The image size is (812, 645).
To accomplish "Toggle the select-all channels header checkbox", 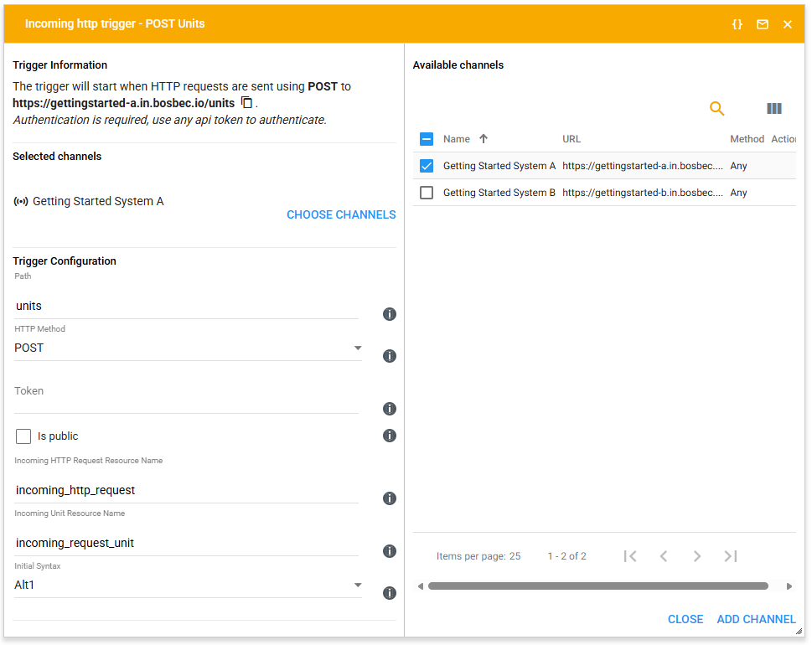I will point(427,139).
